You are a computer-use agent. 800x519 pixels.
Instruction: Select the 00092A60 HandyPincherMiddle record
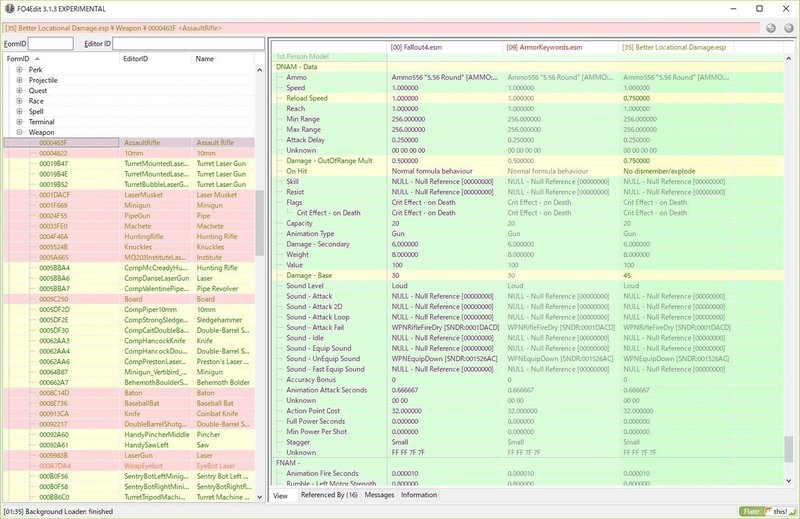tap(129, 434)
